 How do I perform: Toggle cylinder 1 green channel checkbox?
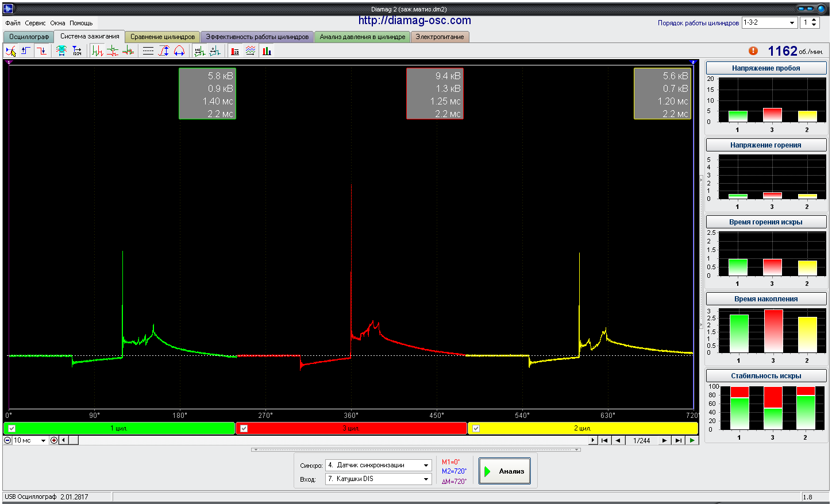pyautogui.click(x=11, y=428)
